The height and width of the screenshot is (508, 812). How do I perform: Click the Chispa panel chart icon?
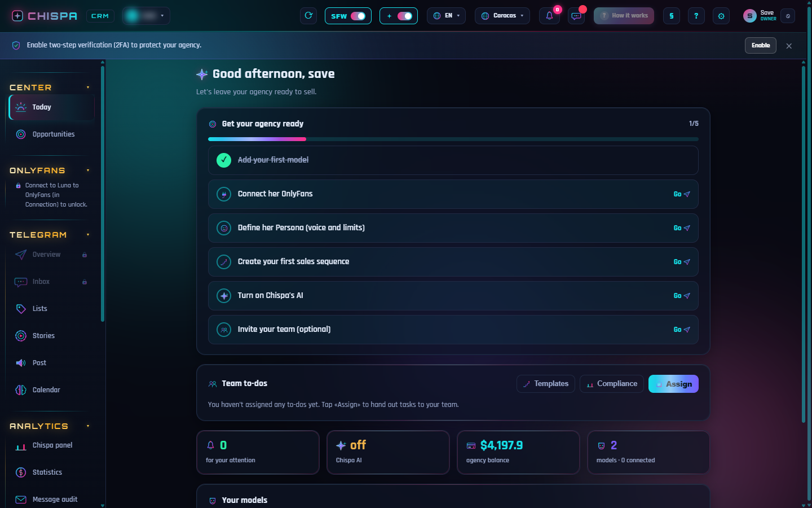click(x=21, y=445)
